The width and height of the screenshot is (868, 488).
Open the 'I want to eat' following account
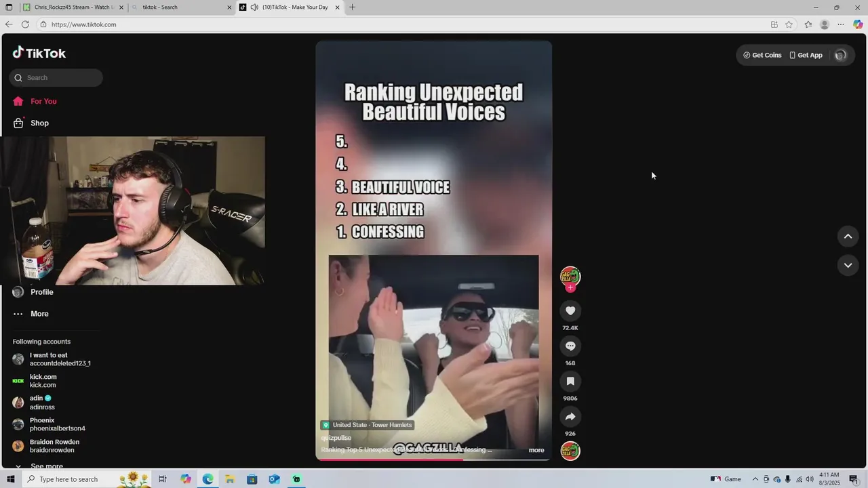pos(52,359)
